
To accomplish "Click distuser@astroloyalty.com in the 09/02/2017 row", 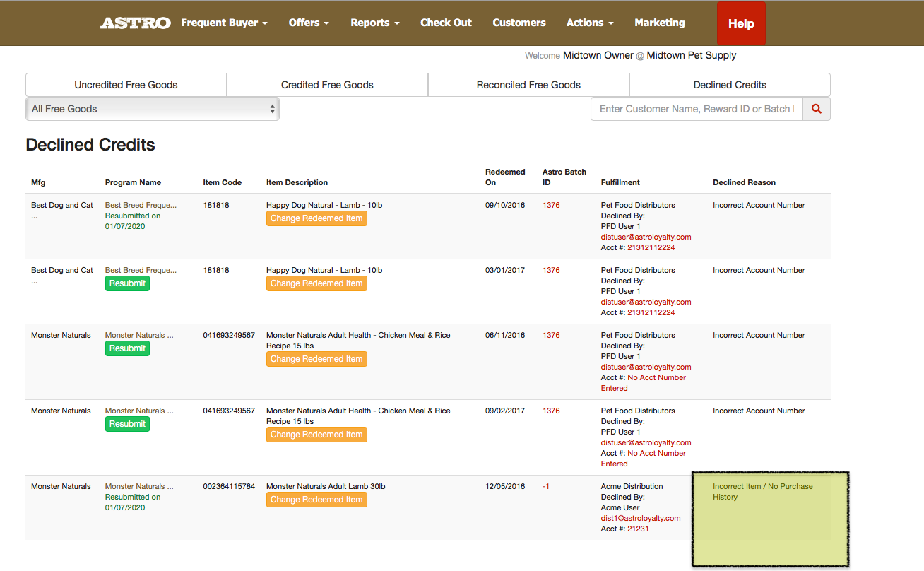I will pyautogui.click(x=646, y=442).
